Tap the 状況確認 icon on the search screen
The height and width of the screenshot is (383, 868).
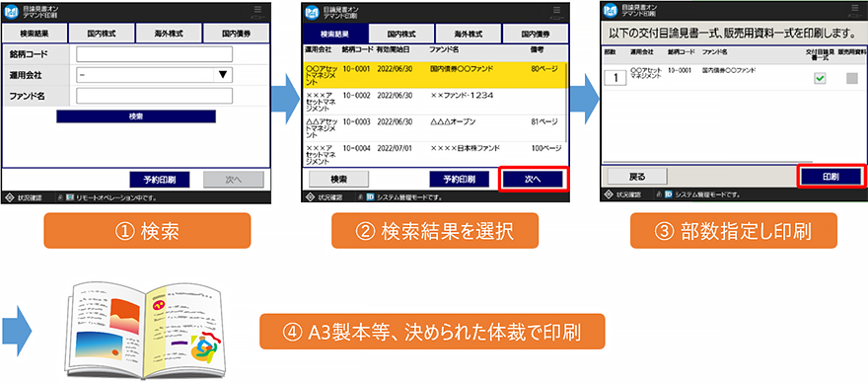tap(9, 196)
